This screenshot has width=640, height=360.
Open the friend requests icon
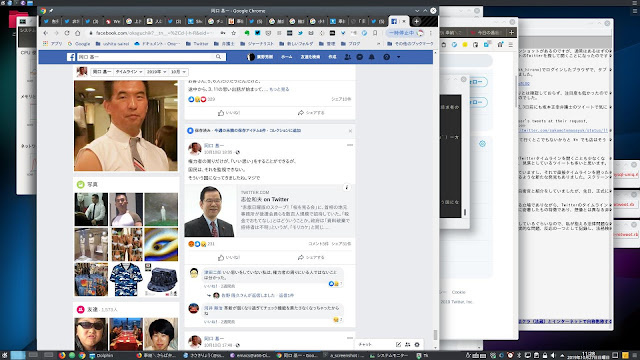coord(347,57)
